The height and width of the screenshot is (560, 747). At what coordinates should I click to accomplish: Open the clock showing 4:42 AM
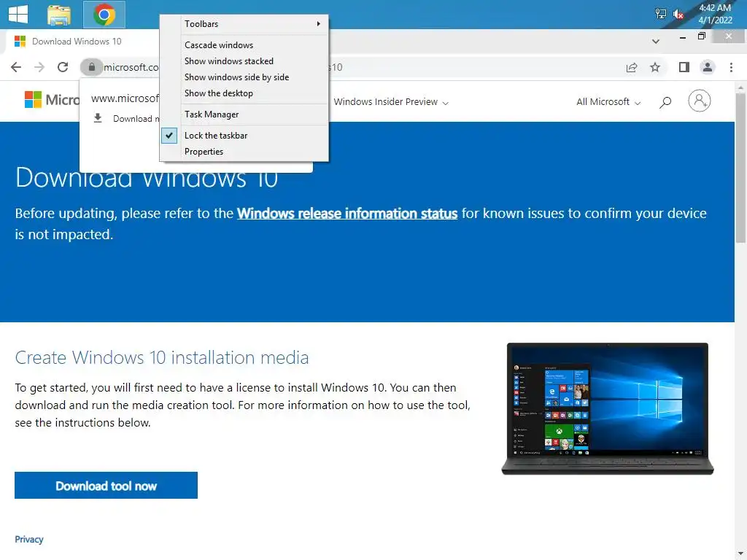(715, 14)
